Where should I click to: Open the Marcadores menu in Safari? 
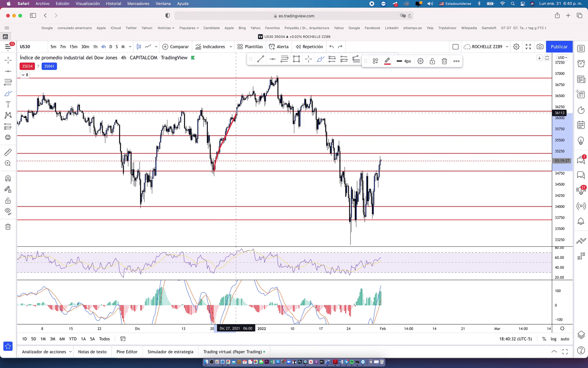138,4
